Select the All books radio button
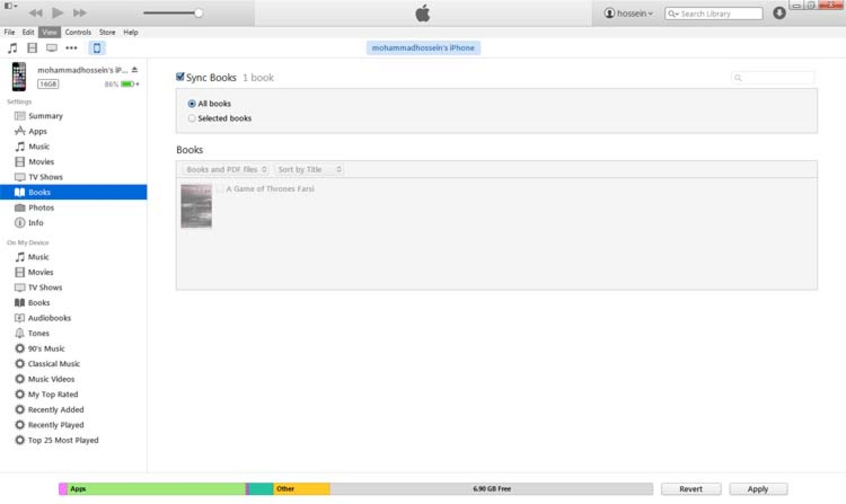 pos(192,104)
